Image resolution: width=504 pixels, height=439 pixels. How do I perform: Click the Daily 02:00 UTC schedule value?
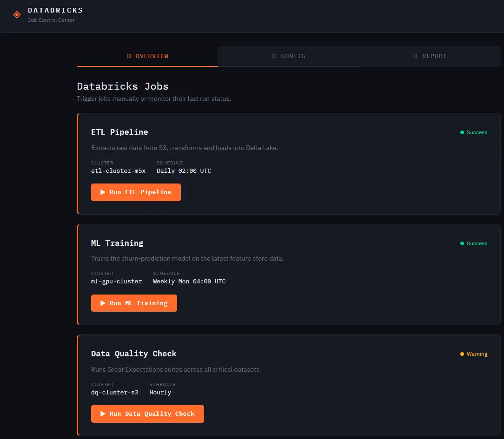[x=184, y=171]
